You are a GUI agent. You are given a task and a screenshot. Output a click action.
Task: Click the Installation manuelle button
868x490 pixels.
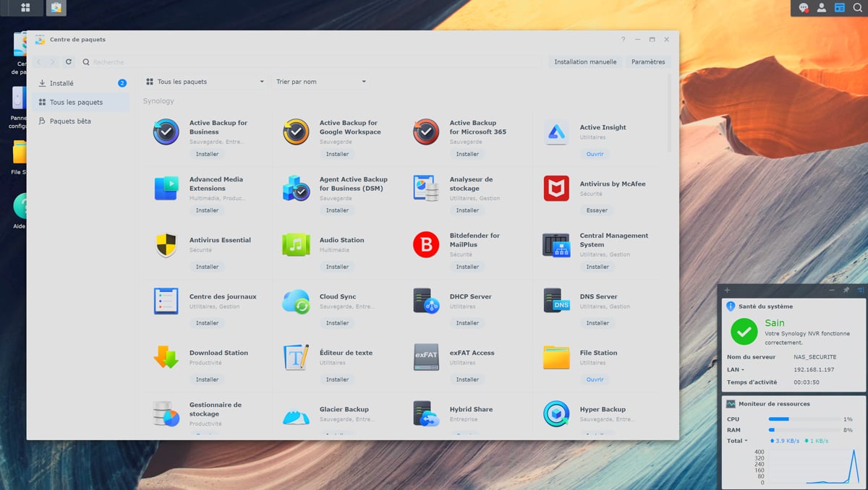pyautogui.click(x=585, y=62)
